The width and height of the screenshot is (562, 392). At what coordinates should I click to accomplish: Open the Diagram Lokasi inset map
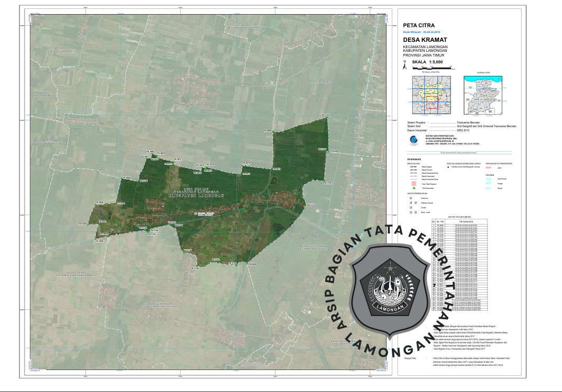487,94
